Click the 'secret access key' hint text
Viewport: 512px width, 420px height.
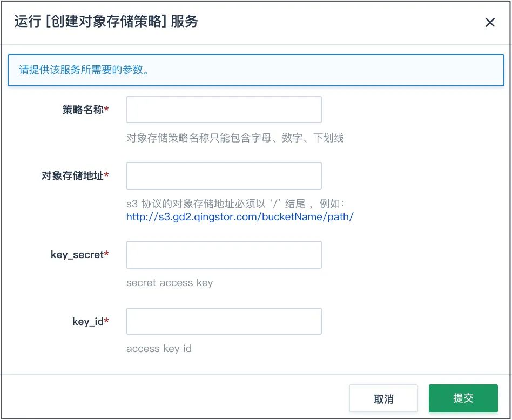[170, 283]
